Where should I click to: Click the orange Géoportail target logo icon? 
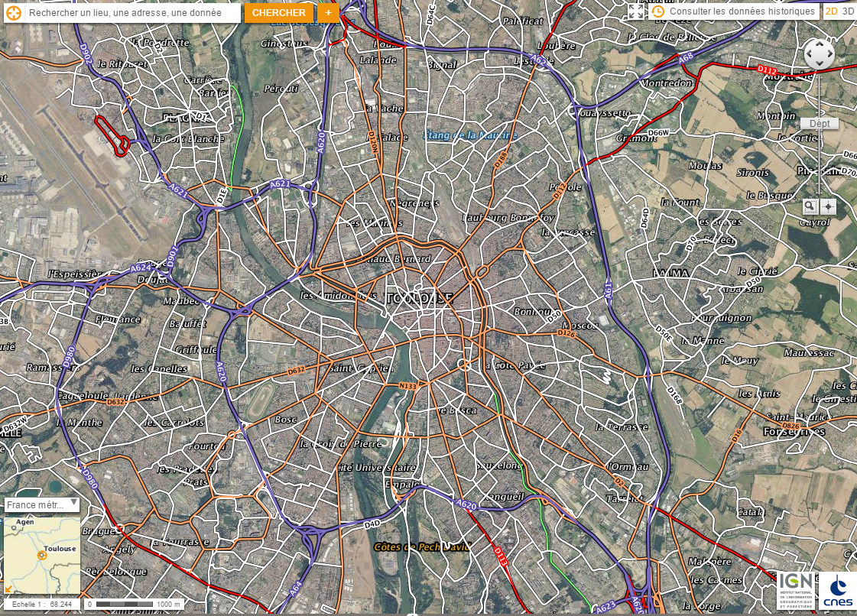14,12
